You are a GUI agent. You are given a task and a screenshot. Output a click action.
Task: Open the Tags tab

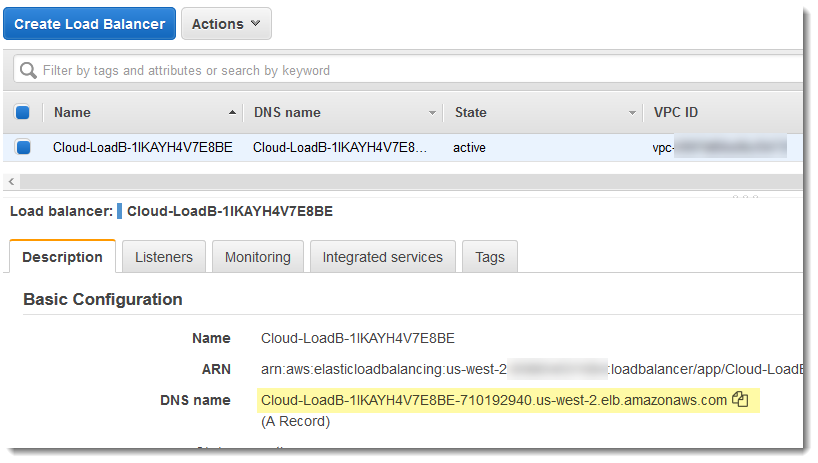[490, 257]
